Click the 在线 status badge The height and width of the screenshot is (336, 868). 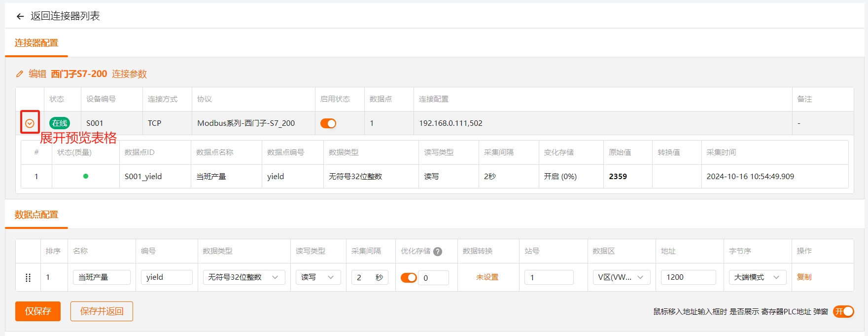coord(60,123)
